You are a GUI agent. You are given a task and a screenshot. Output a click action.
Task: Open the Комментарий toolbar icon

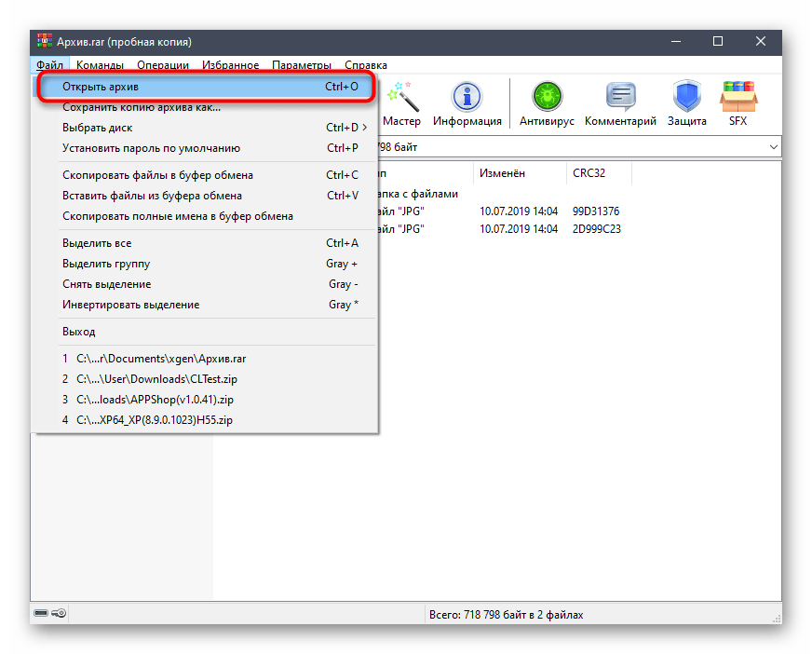coord(620,102)
